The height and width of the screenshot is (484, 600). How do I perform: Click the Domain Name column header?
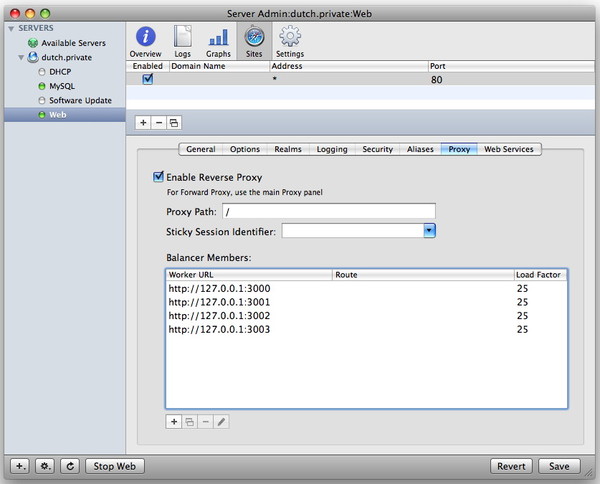(219, 66)
